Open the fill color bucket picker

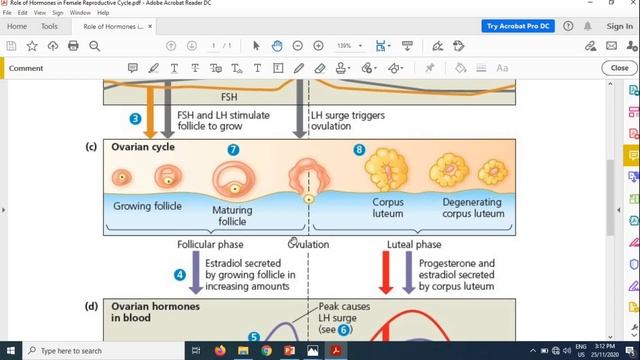pyautogui.click(x=460, y=68)
